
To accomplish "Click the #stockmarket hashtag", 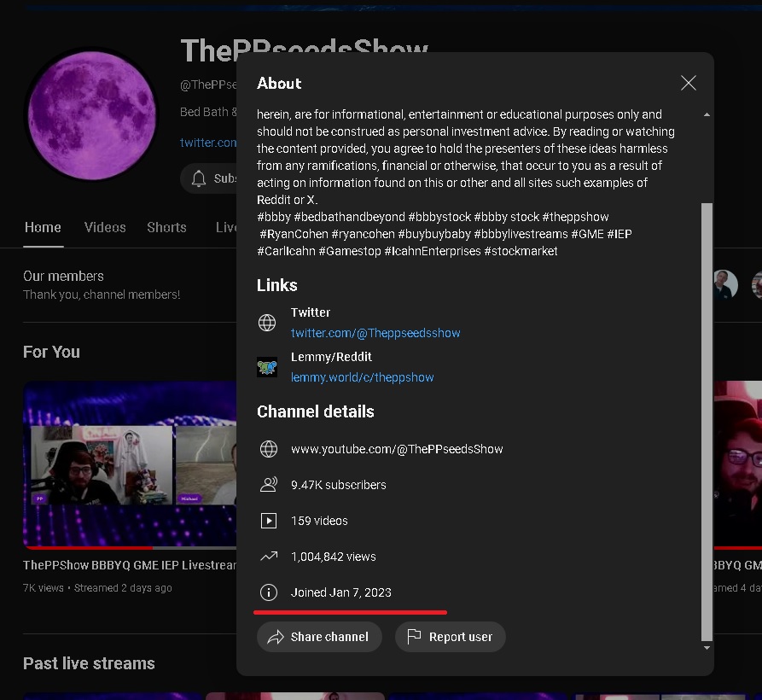I will click(x=521, y=251).
